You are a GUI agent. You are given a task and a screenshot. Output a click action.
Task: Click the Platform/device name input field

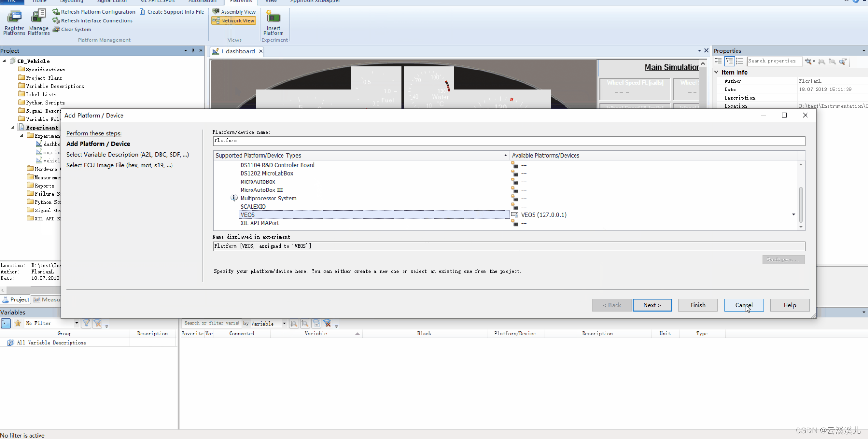click(509, 141)
